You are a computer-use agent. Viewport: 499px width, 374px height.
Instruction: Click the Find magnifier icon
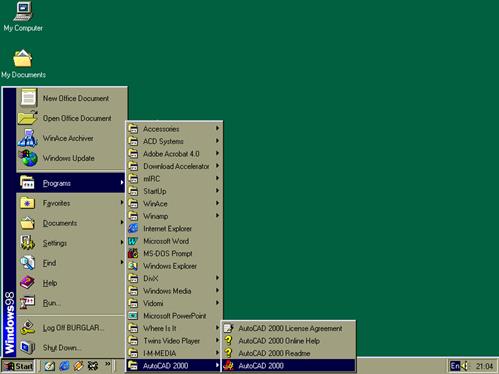(27, 263)
